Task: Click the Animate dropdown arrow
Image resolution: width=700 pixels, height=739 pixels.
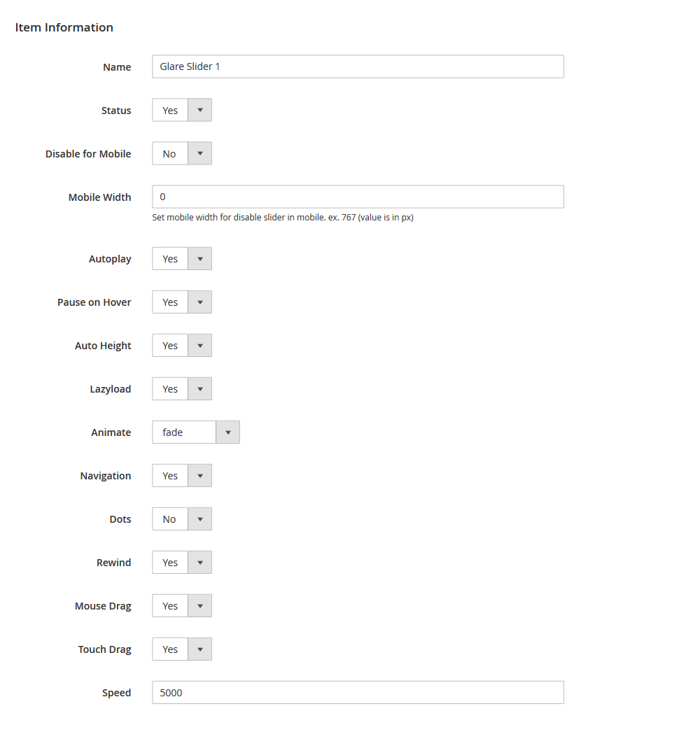Action: click(227, 432)
